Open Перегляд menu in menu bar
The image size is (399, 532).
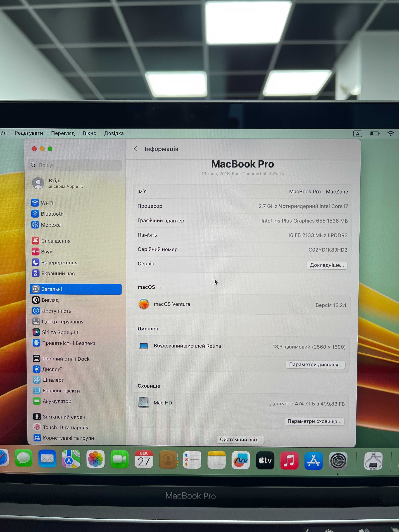(63, 133)
